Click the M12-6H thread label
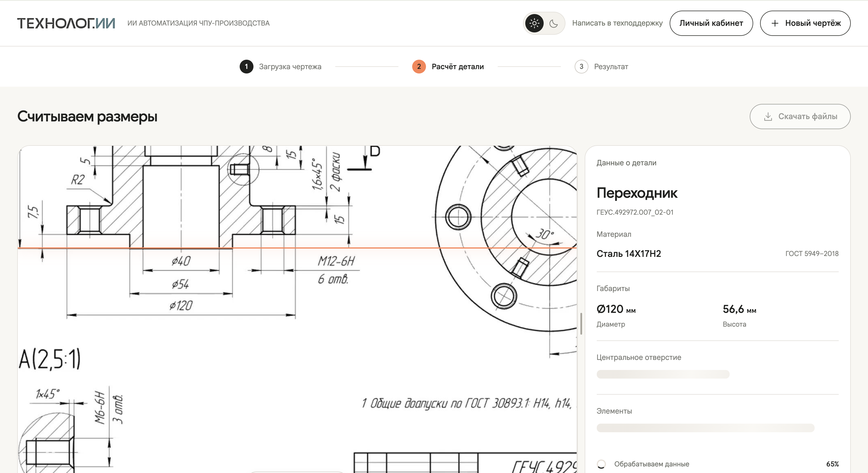The width and height of the screenshot is (868, 473). pos(336,261)
